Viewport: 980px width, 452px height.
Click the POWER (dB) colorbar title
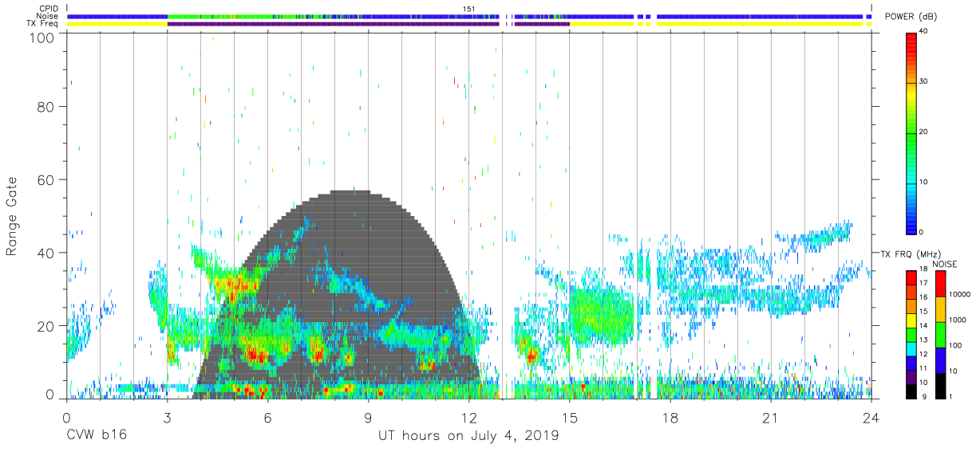click(911, 16)
